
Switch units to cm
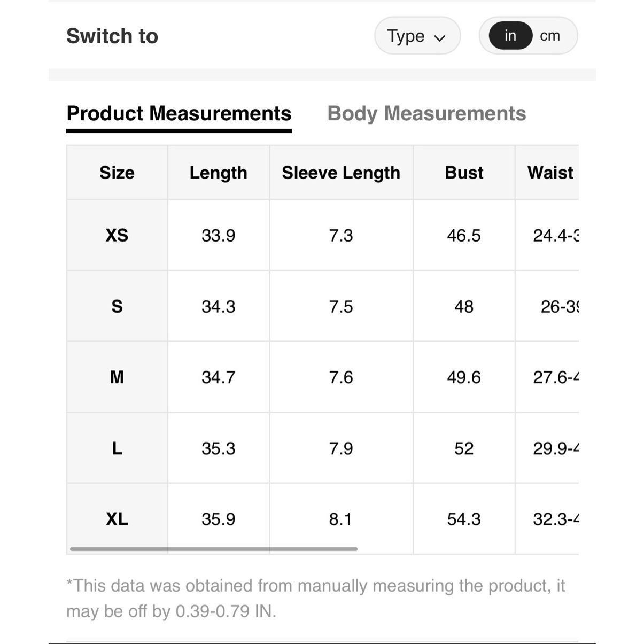[550, 36]
